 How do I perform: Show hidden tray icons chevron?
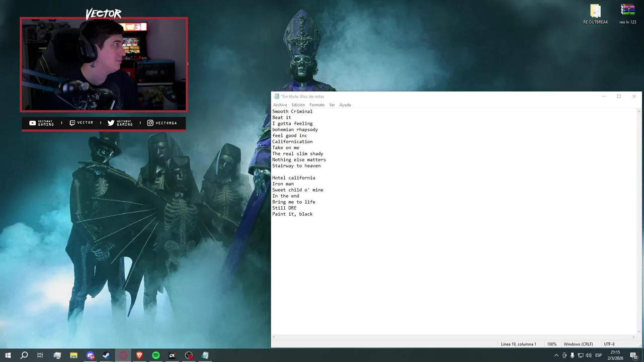pos(556,355)
